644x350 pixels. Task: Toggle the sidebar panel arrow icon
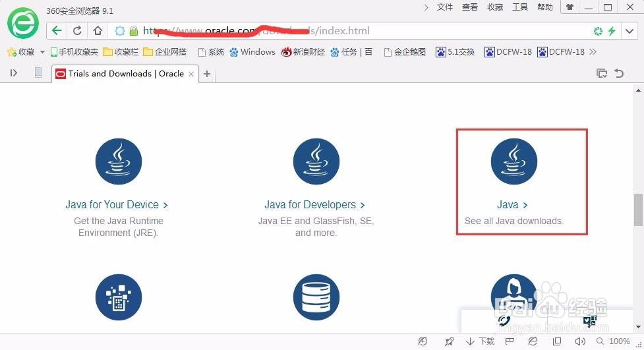tap(14, 73)
